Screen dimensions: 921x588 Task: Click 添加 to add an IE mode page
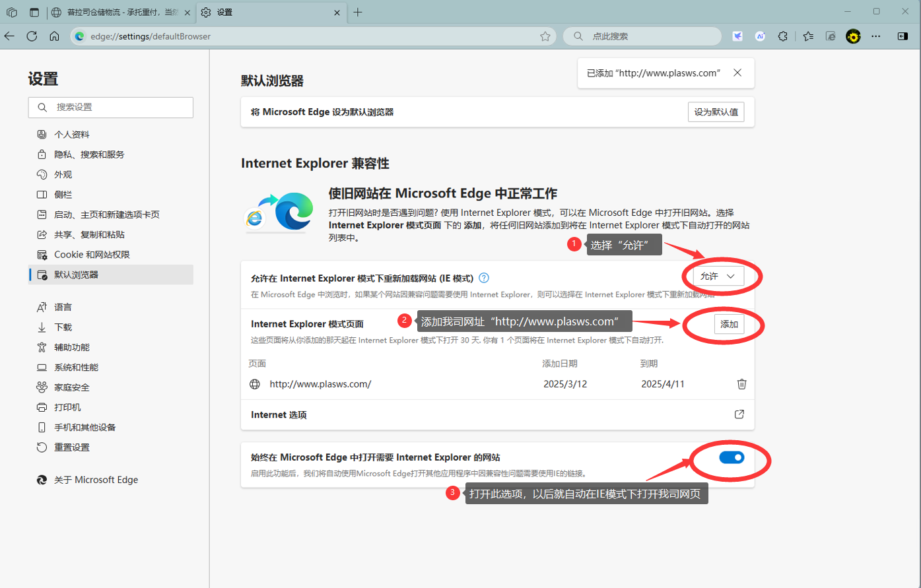[x=729, y=324]
